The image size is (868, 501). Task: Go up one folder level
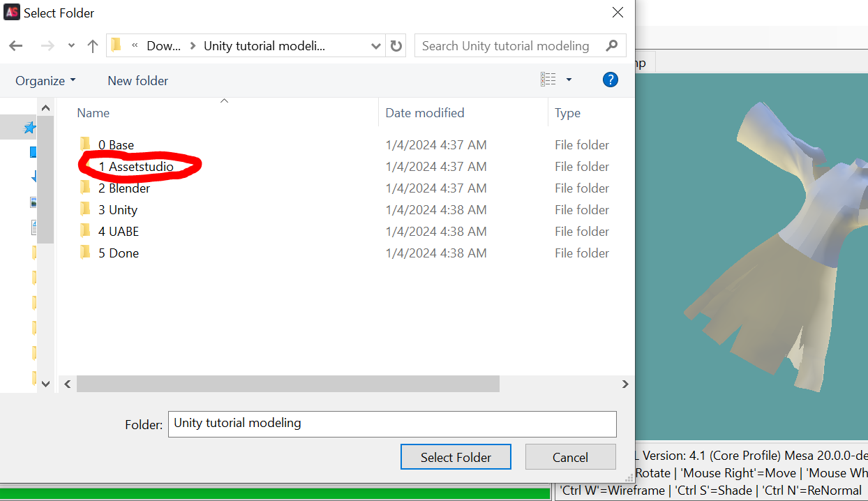coord(92,46)
